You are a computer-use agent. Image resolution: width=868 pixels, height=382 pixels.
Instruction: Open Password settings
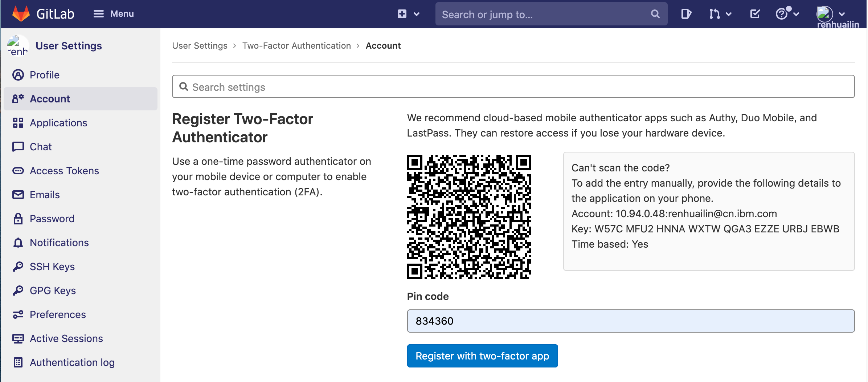coord(52,219)
